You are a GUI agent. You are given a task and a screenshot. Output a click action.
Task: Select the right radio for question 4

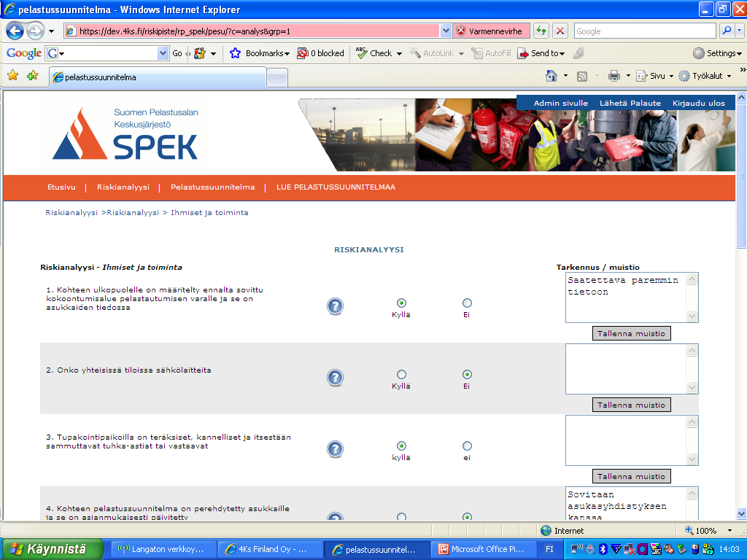468,517
